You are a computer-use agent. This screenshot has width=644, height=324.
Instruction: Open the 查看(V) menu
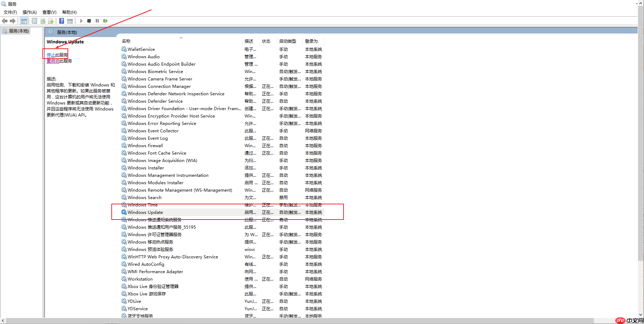click(x=49, y=12)
